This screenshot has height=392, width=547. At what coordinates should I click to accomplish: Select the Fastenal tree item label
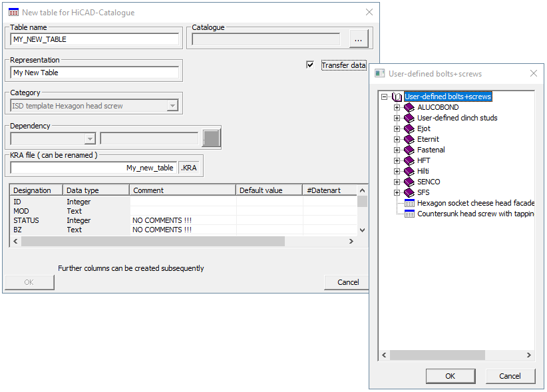[431, 150]
